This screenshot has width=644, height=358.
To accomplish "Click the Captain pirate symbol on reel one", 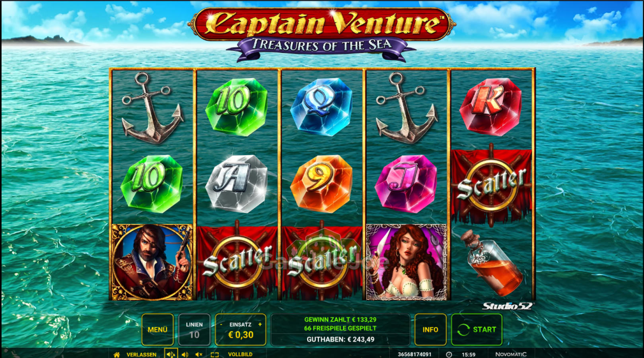I will pos(152,262).
